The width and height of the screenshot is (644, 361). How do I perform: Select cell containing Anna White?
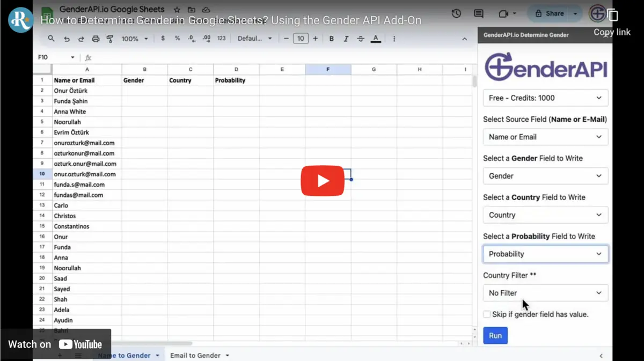click(87, 112)
